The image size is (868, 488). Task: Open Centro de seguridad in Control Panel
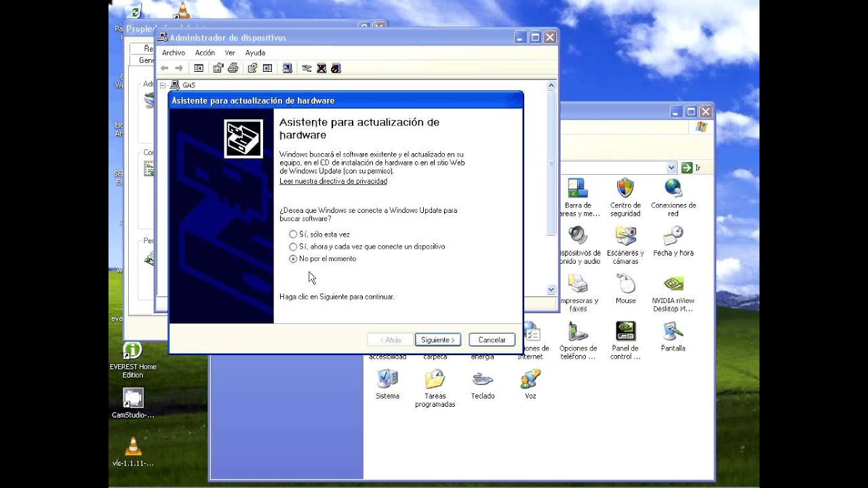coord(625,197)
